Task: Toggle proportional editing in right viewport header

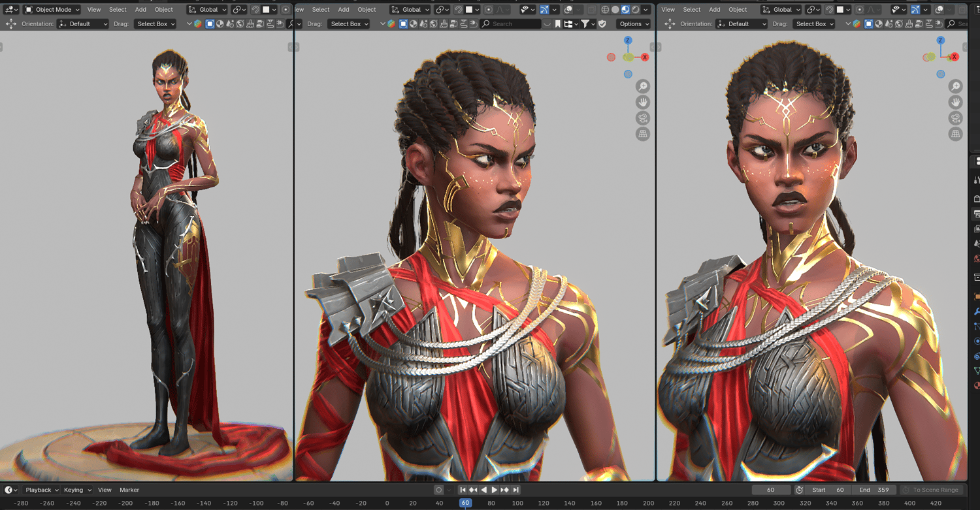Action: pyautogui.click(x=860, y=10)
